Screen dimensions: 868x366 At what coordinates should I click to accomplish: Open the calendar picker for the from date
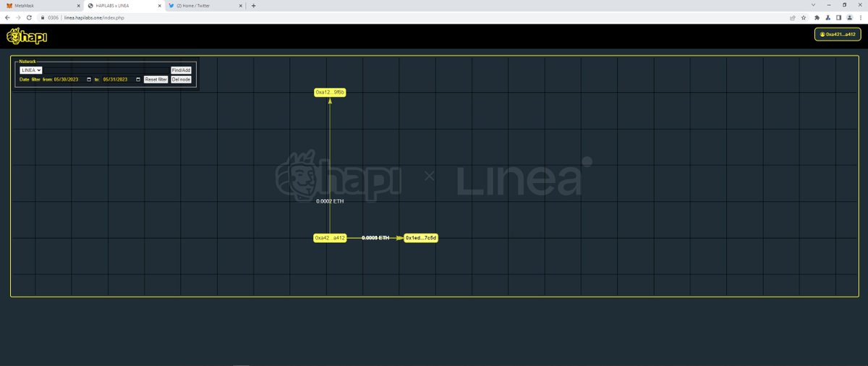(89, 80)
